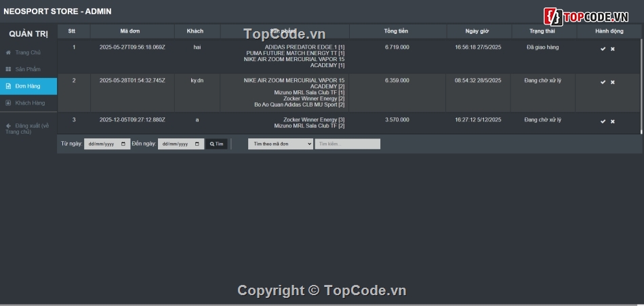Click the QUẢN TRỊ sidebar heading
The image size is (644, 306).
[x=28, y=34]
